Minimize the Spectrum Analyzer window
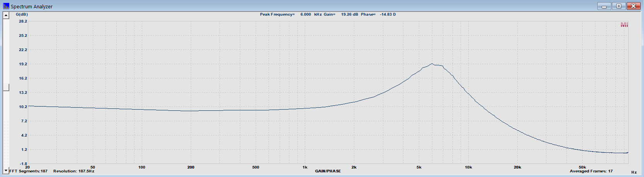Screen dimensions: 644x177 click(x=604, y=6)
